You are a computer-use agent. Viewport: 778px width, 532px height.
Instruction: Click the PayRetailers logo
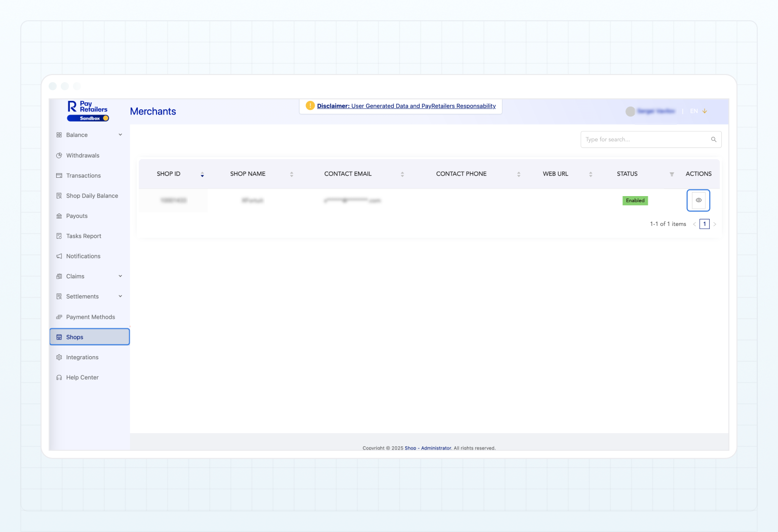[88, 106]
